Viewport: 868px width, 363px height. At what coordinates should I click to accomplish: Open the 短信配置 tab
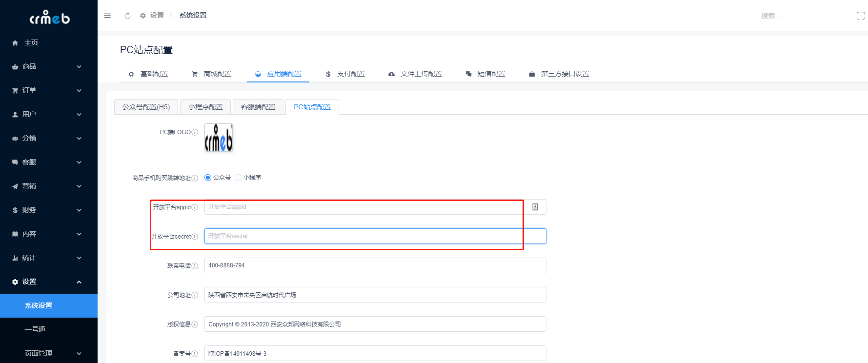[x=485, y=74]
